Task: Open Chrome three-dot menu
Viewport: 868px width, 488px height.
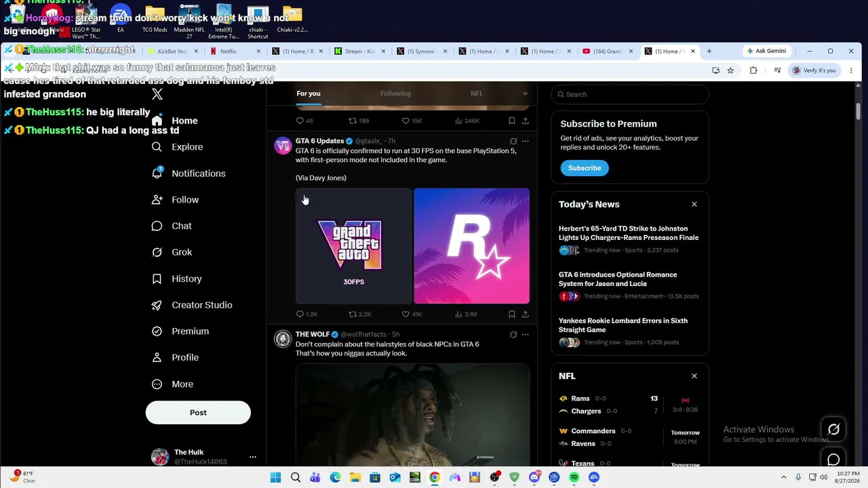Action: [x=851, y=70]
